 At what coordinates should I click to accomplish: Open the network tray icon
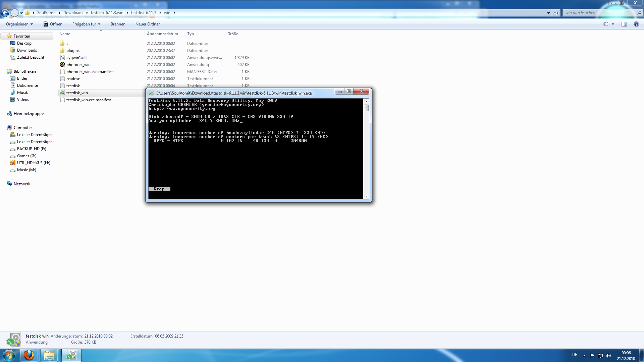(x=600, y=355)
